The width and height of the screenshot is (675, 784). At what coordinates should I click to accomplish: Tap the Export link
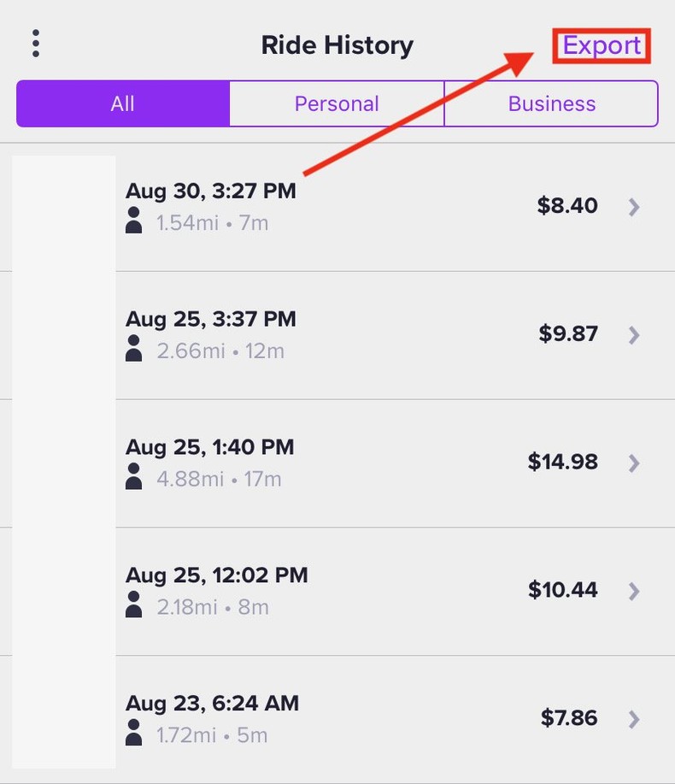[x=602, y=45]
